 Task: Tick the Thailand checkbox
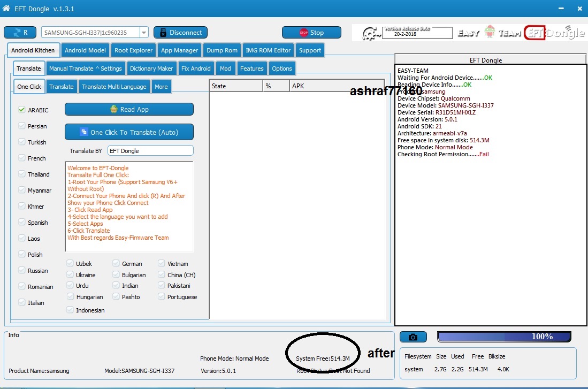tap(22, 174)
